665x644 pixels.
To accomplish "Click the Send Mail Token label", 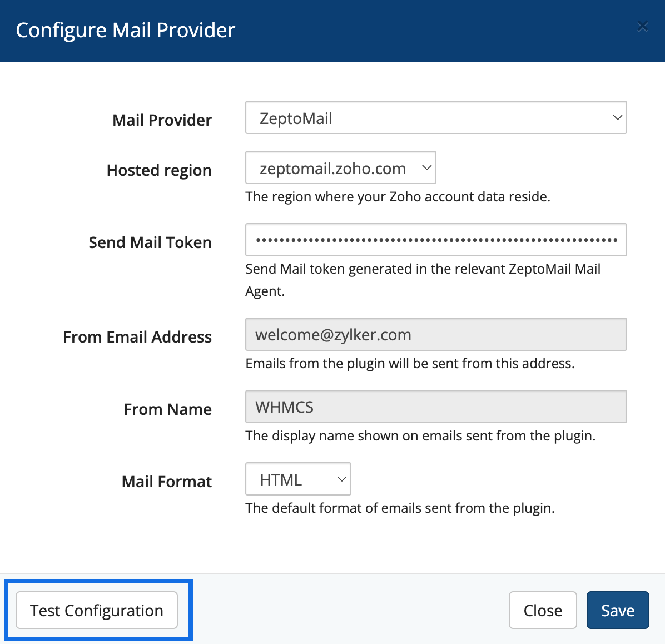I will [150, 242].
